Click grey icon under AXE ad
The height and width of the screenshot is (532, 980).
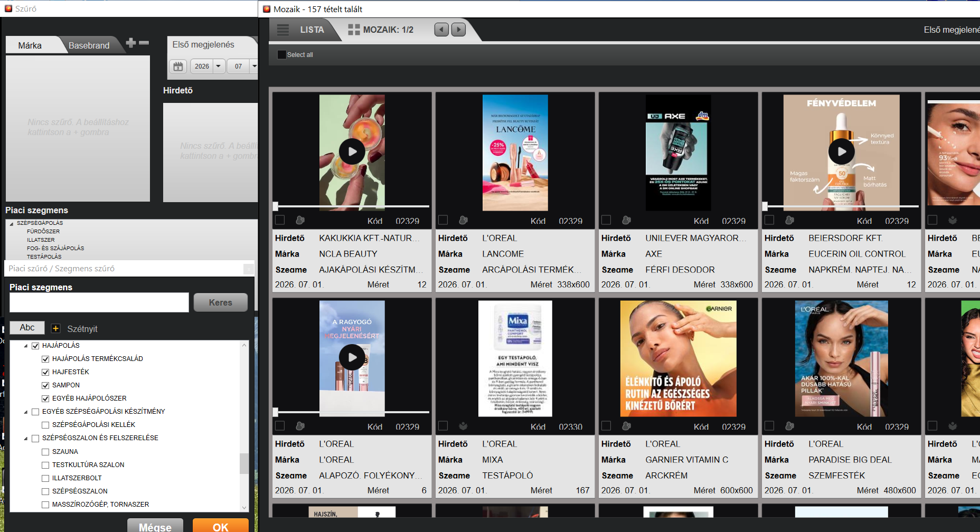(x=626, y=220)
